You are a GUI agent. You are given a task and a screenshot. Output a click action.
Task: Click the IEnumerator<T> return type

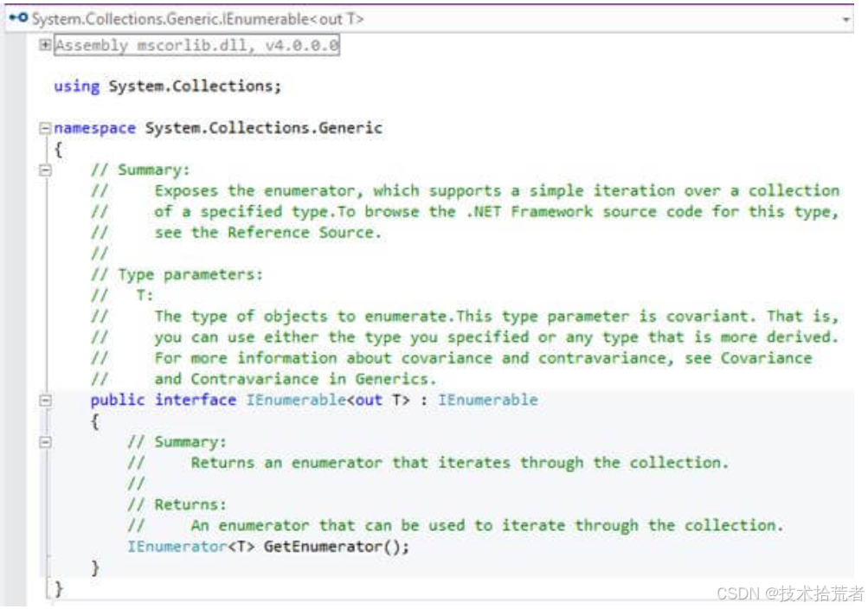[191, 547]
